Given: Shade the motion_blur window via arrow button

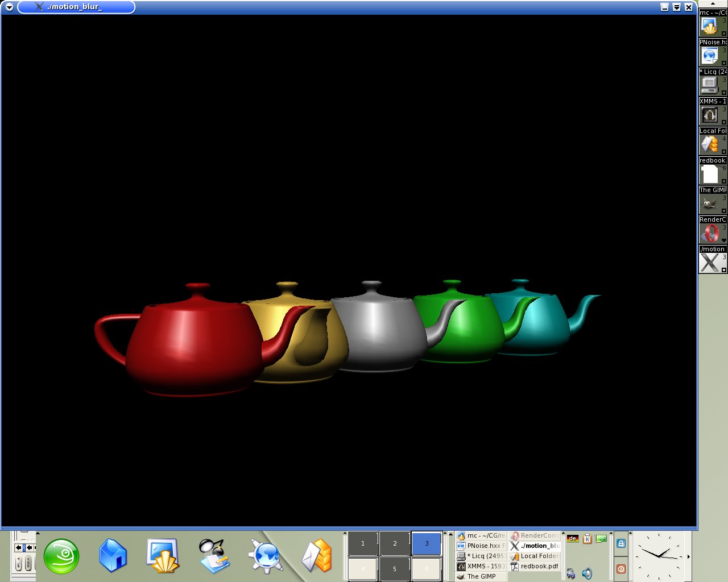Looking at the screenshot, I should click(676, 7).
